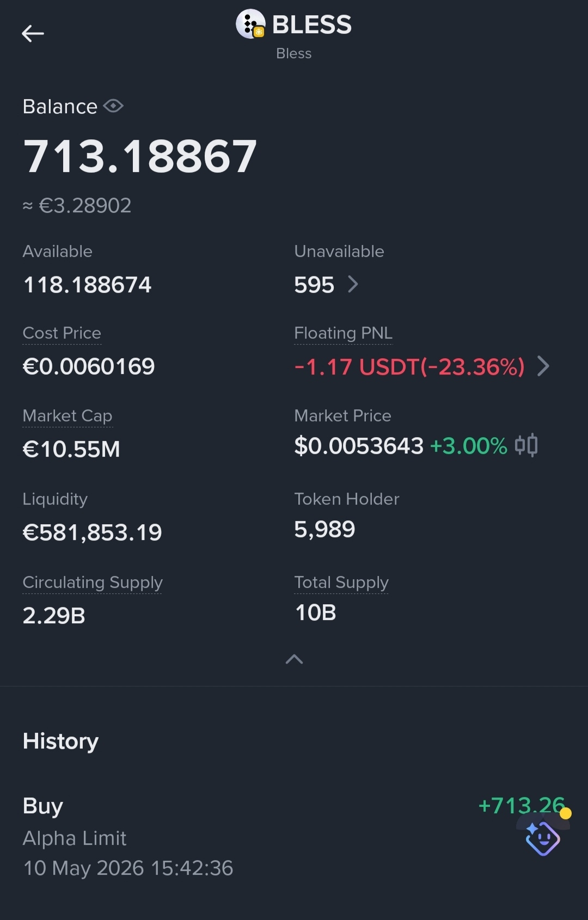Tap the 713.18867 balance amount
Viewport: 588px width, 920px height.
140,156
